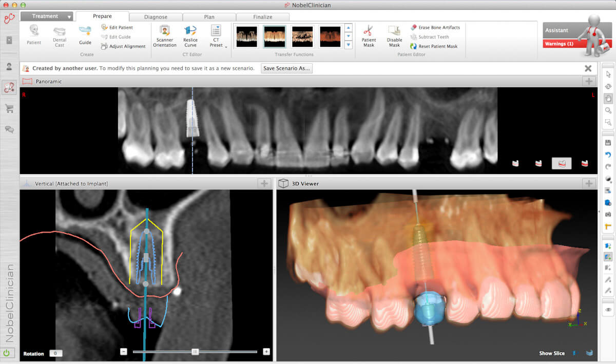Select the first panoramic jaw view icon
This screenshot has width=616, height=364.
[x=516, y=163]
